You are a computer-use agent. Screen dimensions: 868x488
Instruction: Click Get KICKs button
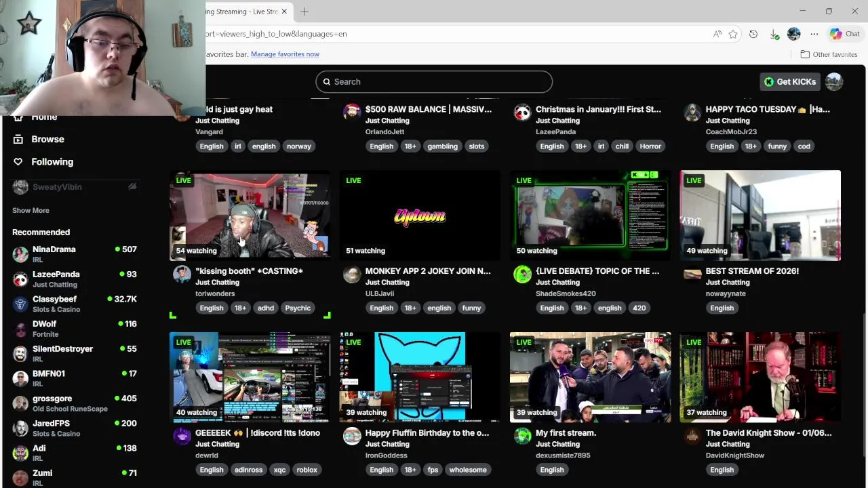coord(791,81)
